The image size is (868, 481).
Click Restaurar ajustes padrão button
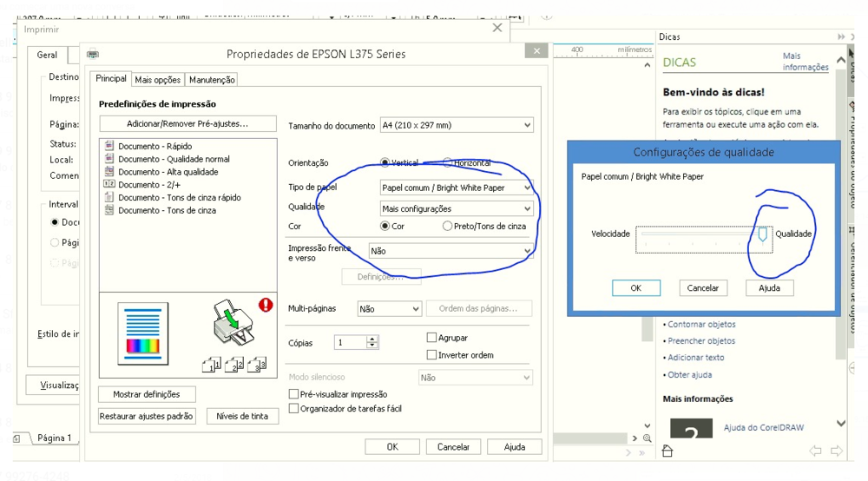pos(146,416)
